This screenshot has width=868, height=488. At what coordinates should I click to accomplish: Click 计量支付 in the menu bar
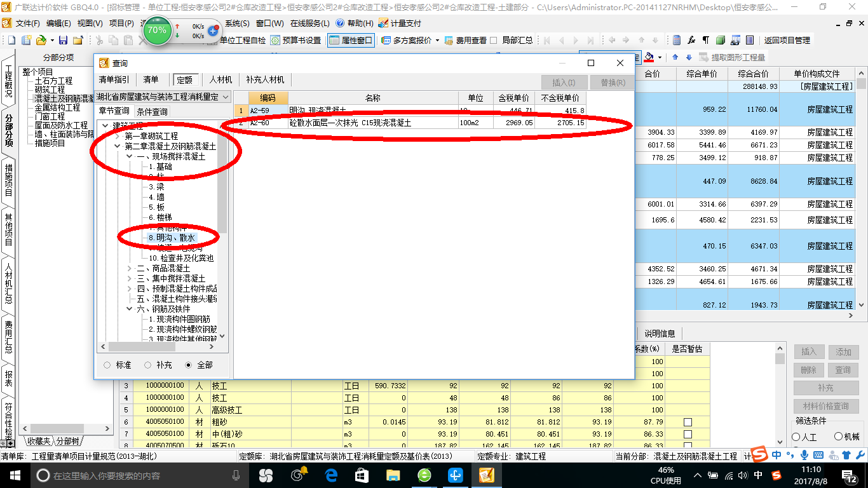click(400, 23)
